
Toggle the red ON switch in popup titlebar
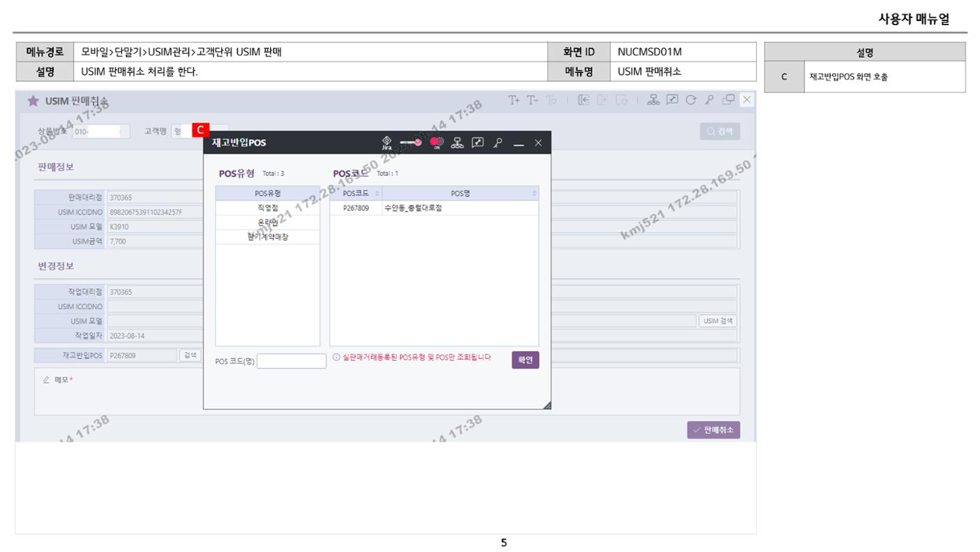pos(436,142)
